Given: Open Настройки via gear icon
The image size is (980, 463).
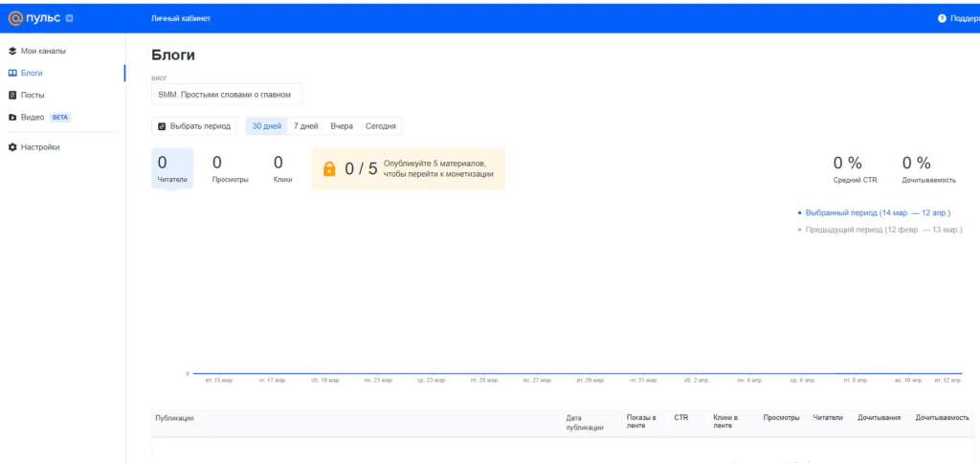Looking at the screenshot, I should pos(12,147).
